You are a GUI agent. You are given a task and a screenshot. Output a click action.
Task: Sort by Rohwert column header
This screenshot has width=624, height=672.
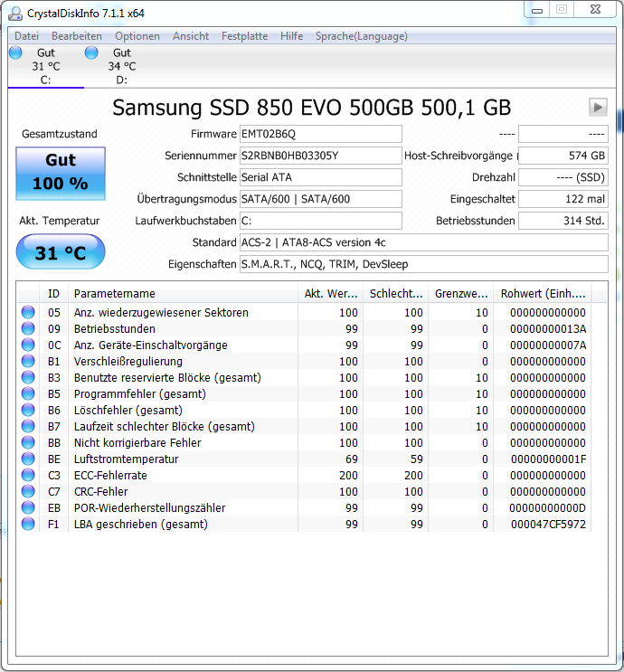(543, 294)
